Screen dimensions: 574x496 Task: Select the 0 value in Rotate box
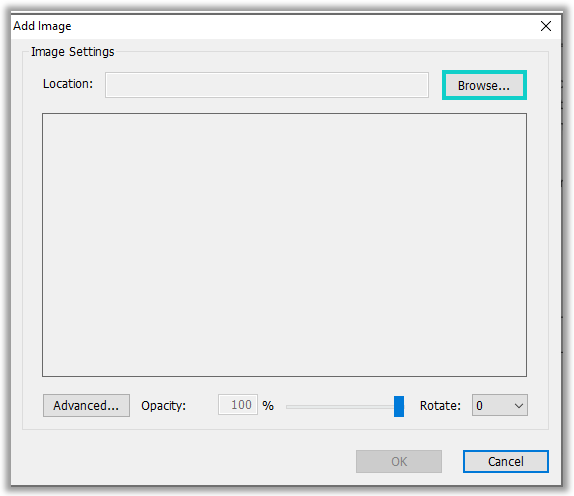tap(479, 406)
